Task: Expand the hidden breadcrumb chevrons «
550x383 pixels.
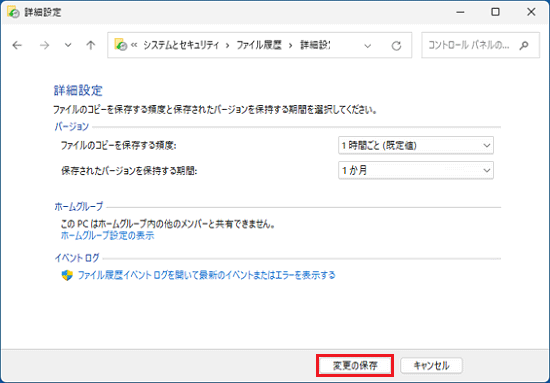Action: click(x=134, y=45)
